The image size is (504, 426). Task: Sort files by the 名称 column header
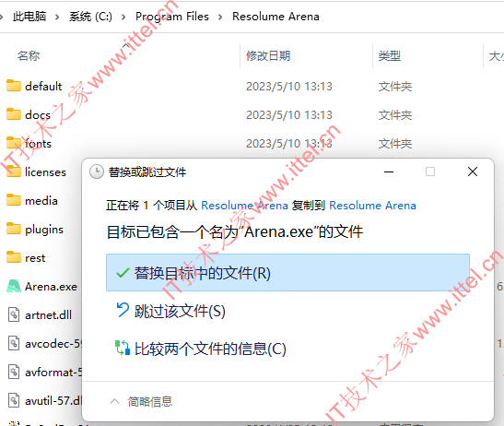[x=29, y=56]
